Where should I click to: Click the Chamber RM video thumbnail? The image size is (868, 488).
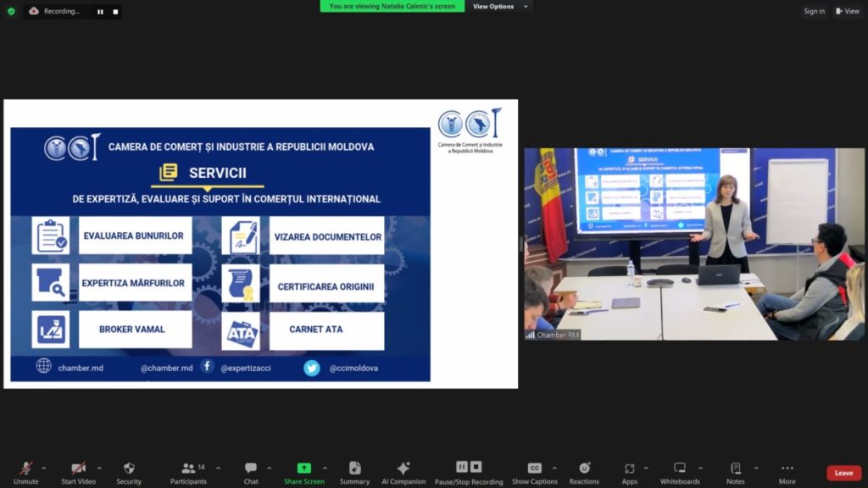pos(694,244)
